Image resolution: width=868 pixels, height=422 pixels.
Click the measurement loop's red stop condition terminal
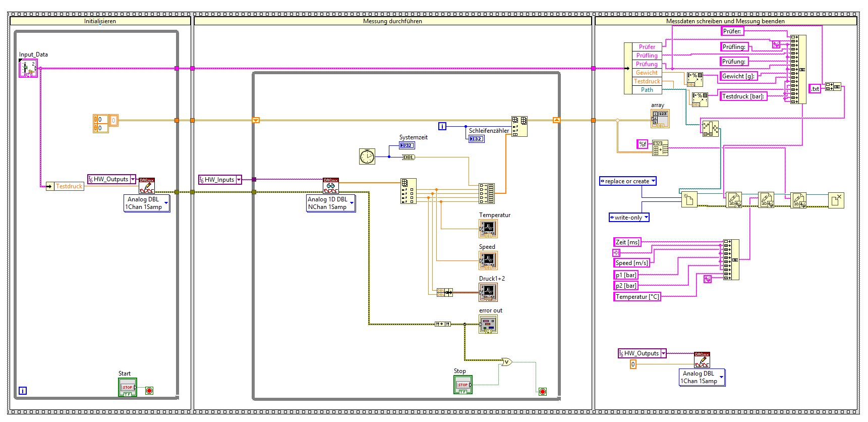pyautogui.click(x=543, y=392)
